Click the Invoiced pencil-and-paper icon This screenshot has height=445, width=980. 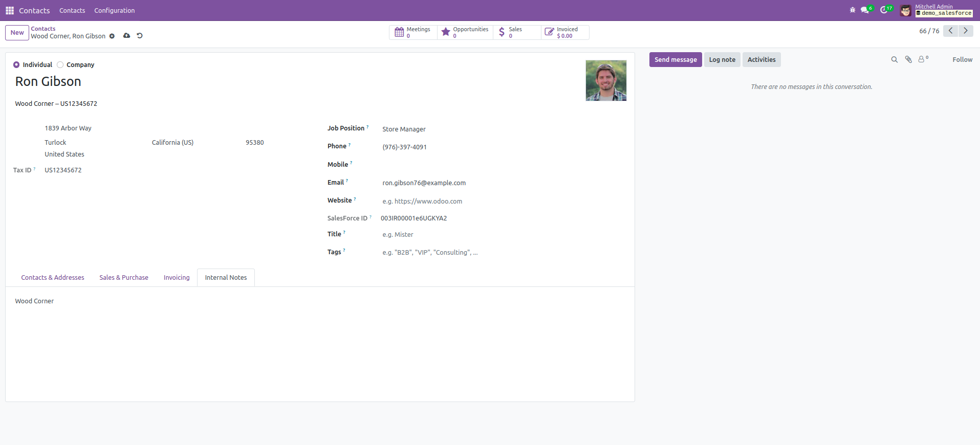[549, 32]
